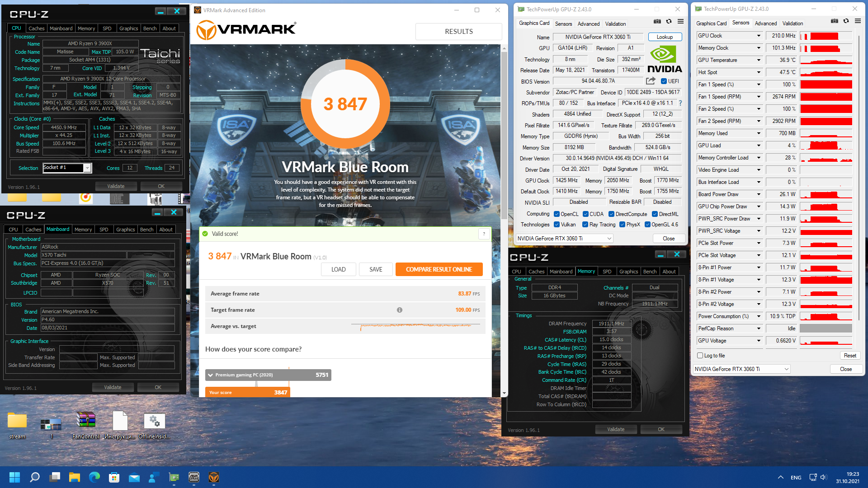Click refresh icon in the GPU-Z Sensors window
The width and height of the screenshot is (868, 488).
click(846, 21)
